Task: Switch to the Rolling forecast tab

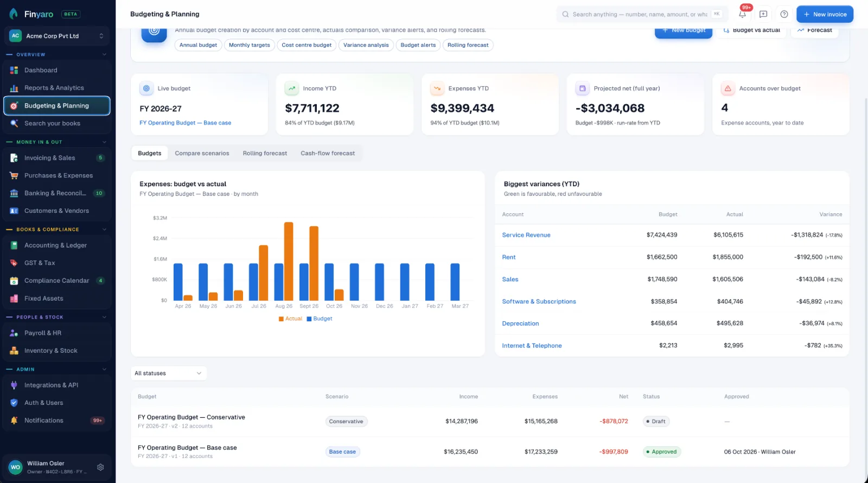Action: 265,154
